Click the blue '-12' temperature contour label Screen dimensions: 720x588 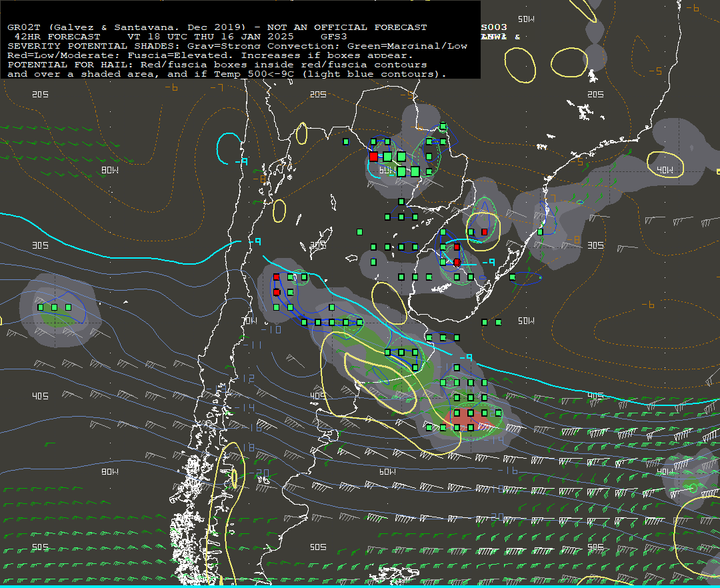pos(245,378)
